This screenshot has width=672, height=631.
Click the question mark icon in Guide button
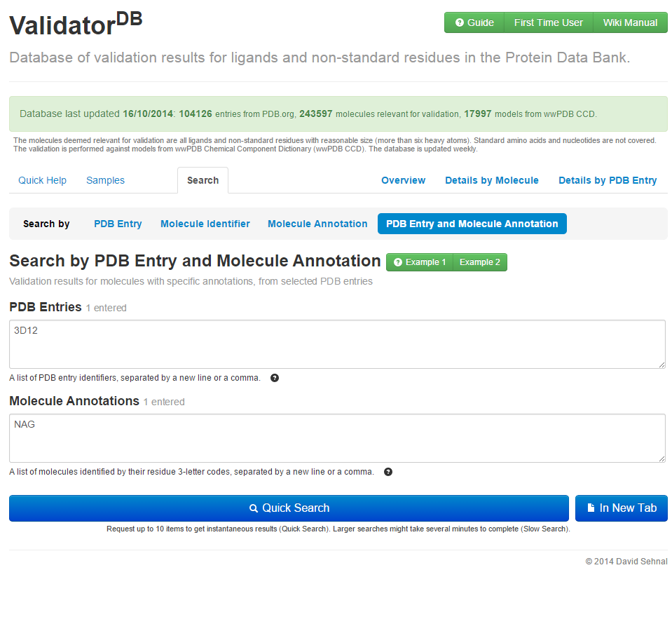[460, 22]
